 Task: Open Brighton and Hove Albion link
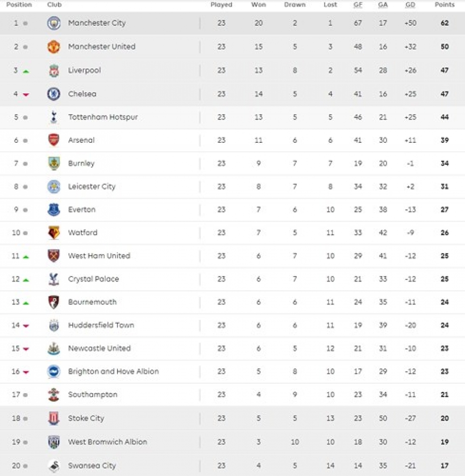[114, 371]
